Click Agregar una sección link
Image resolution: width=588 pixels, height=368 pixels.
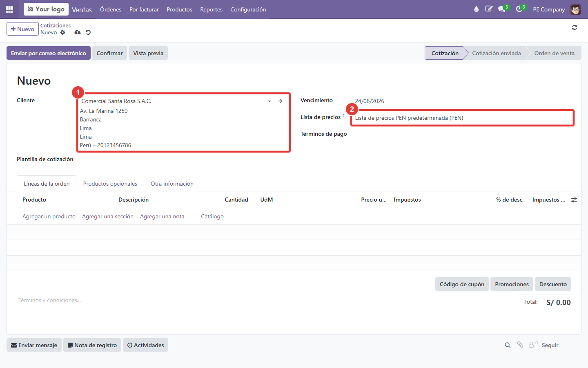click(108, 216)
